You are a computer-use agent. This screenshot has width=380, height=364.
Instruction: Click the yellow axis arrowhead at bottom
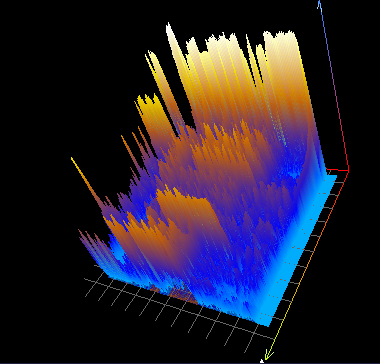pos(269,355)
